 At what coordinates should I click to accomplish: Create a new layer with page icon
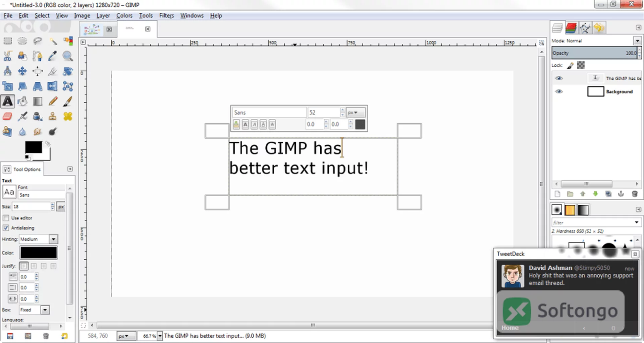[557, 194]
